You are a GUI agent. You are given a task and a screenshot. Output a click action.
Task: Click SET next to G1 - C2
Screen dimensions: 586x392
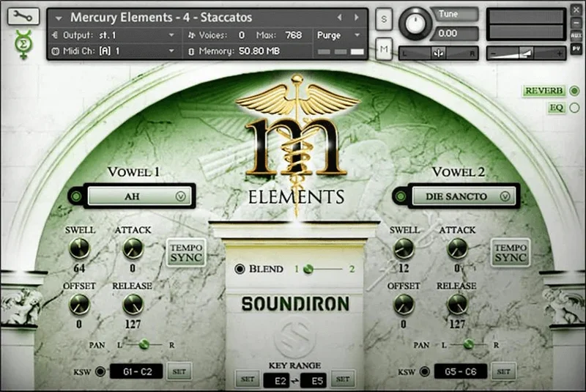(x=179, y=371)
